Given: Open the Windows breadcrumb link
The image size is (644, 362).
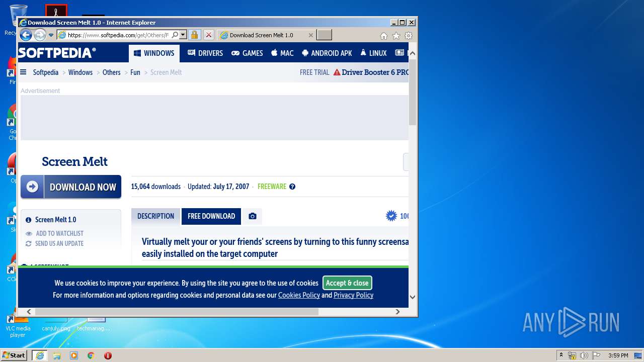Looking at the screenshot, I should [x=80, y=72].
